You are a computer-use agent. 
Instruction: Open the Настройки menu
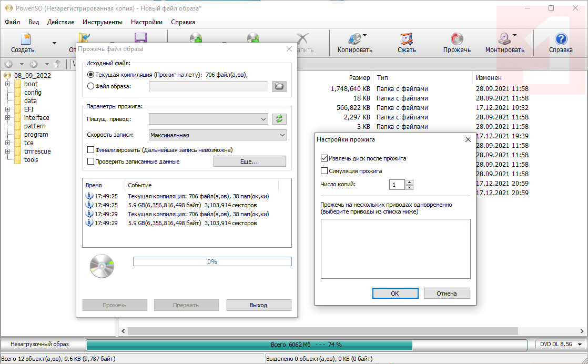point(147,22)
